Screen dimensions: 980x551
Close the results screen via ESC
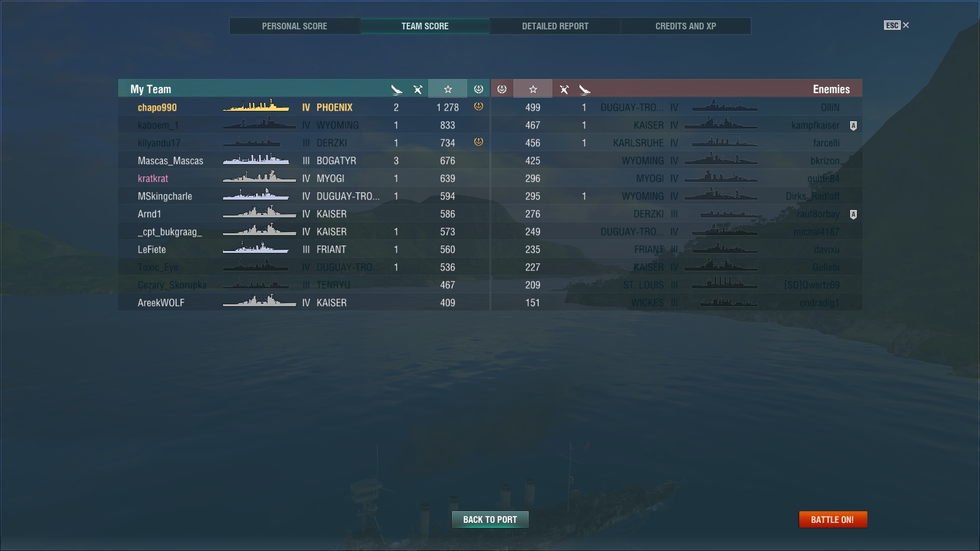tap(897, 25)
